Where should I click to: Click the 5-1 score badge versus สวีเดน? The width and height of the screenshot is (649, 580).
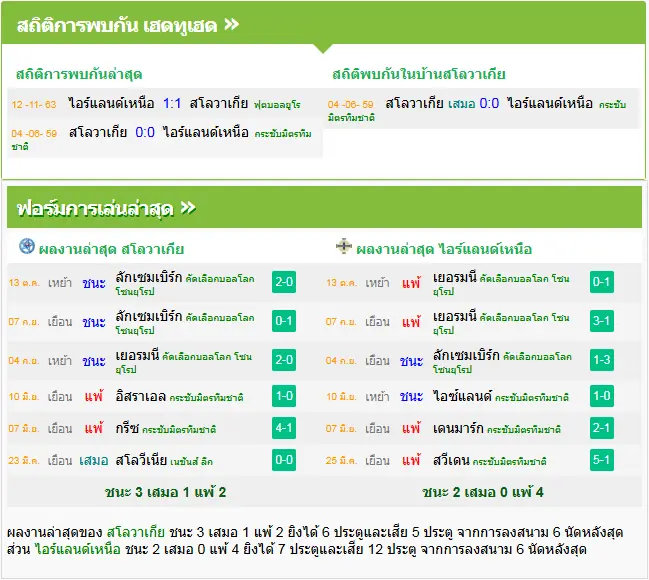tap(601, 460)
